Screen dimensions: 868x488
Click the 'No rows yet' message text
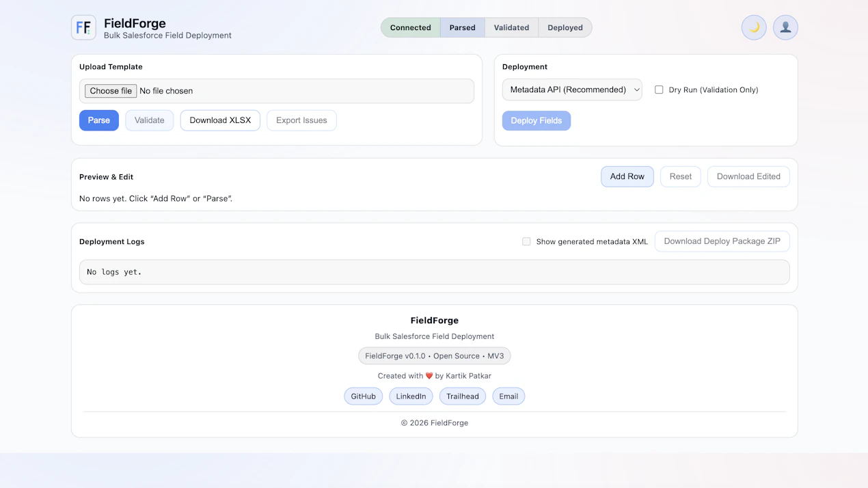coord(156,199)
